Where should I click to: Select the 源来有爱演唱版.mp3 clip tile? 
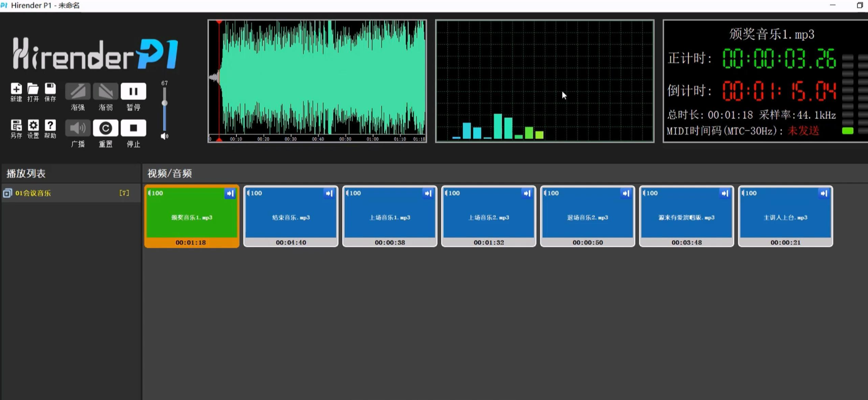[x=686, y=217]
